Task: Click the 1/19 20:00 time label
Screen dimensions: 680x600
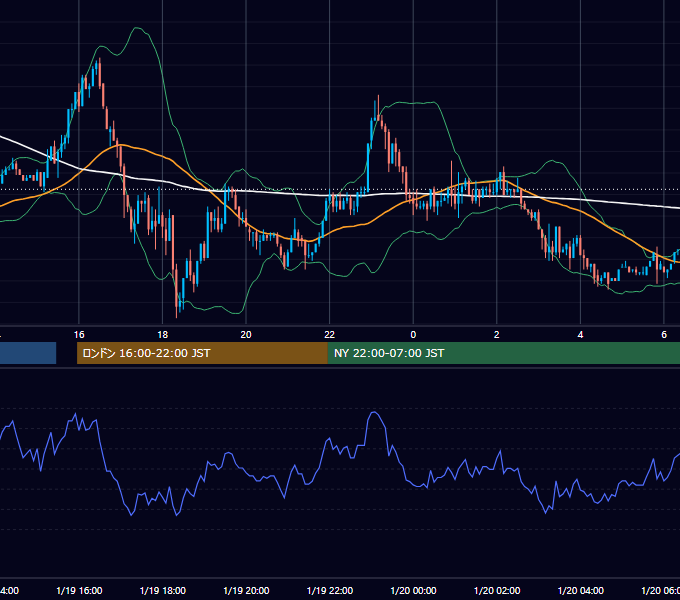Action: pos(246,590)
